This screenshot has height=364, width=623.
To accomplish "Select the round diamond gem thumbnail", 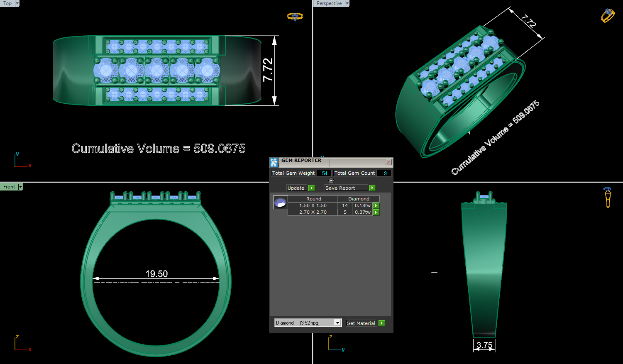I will 280,203.
